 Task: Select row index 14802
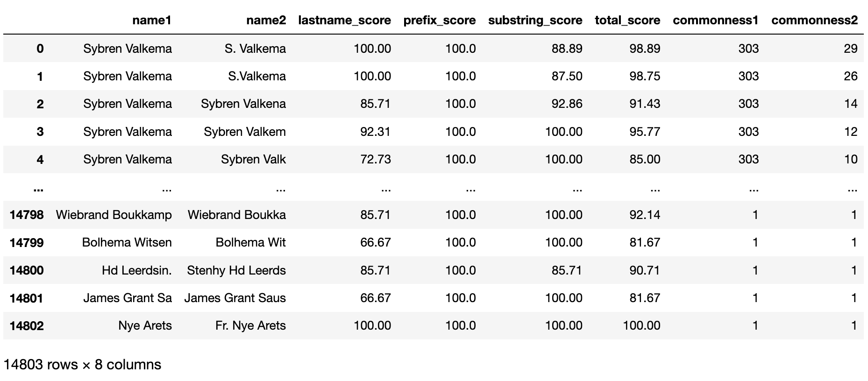(27, 325)
